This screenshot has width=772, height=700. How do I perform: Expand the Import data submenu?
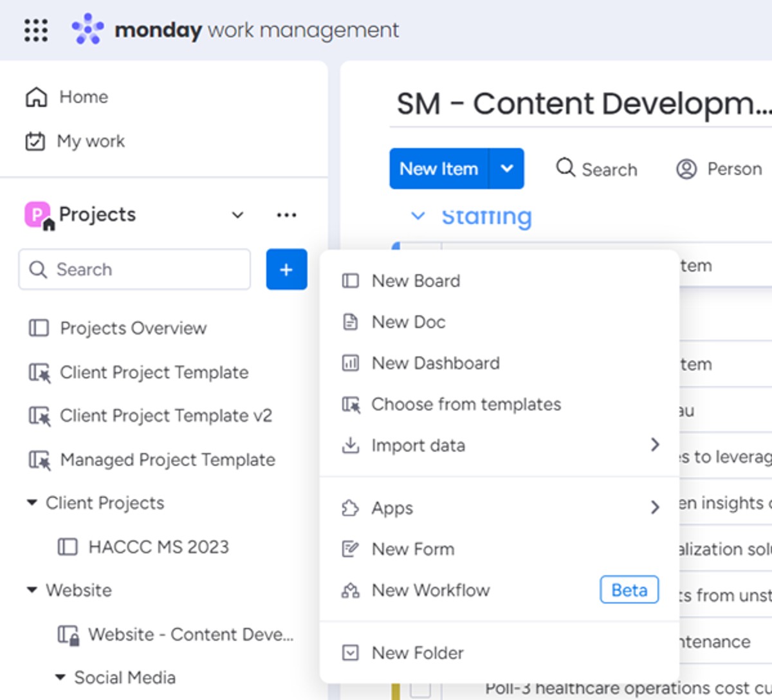pyautogui.click(x=499, y=445)
